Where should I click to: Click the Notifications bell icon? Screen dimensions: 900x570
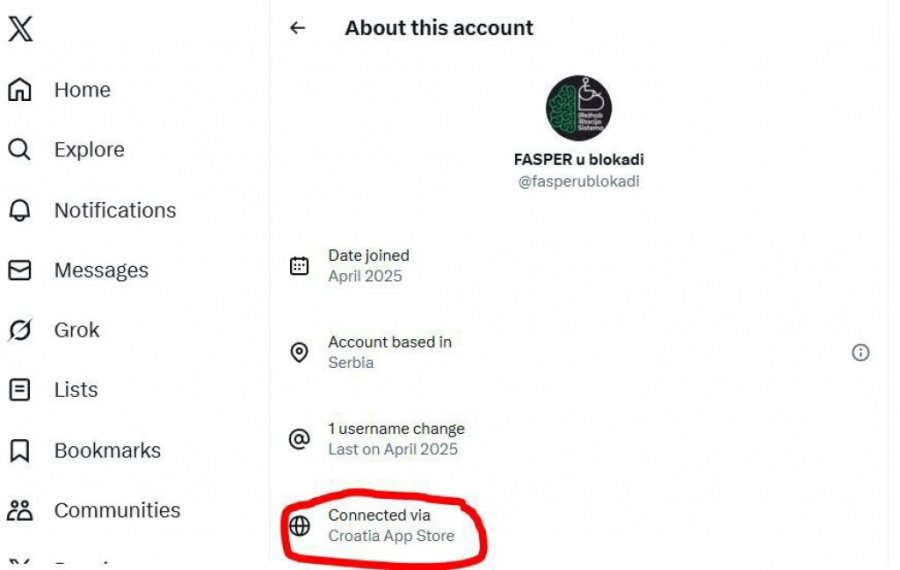point(20,210)
